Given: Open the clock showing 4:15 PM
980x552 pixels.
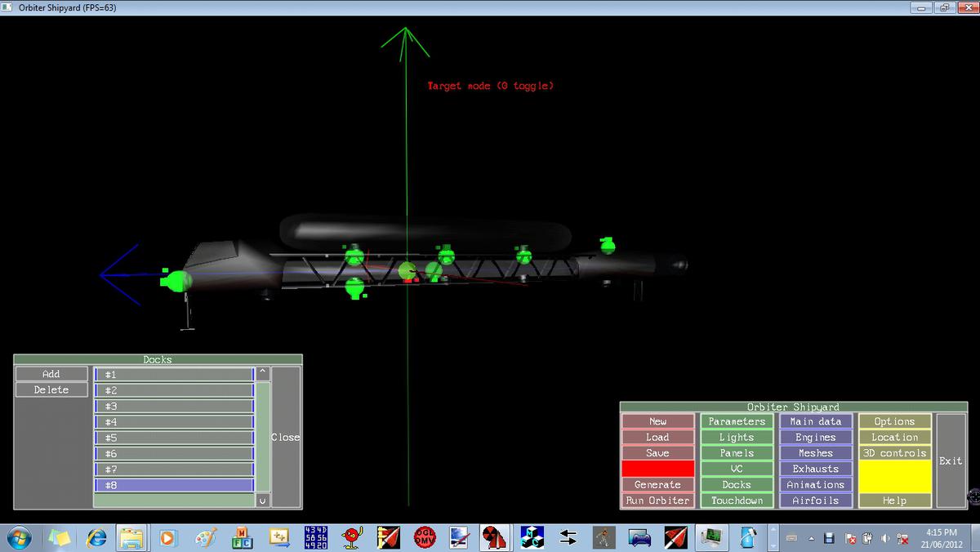Looking at the screenshot, I should point(942,537).
